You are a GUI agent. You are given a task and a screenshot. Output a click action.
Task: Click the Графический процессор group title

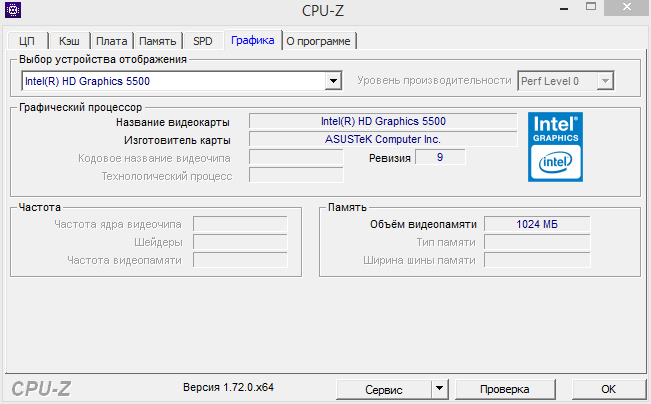coord(81,108)
